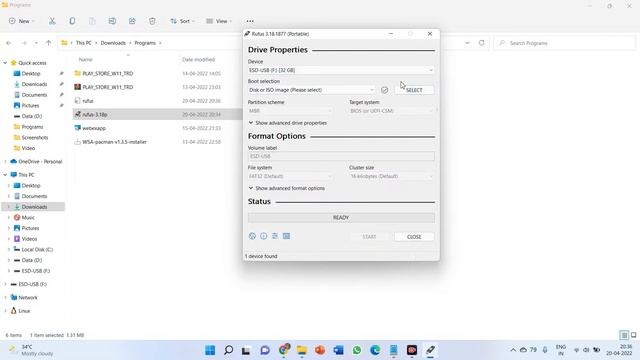Select the rufus-3.18p file row
The height and width of the screenshot is (360, 640).
[x=158, y=115]
